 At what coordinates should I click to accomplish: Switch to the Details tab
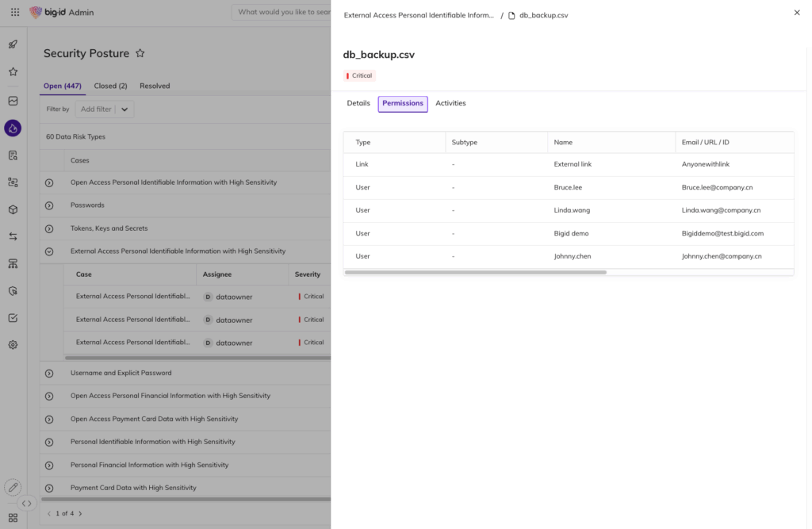click(358, 103)
